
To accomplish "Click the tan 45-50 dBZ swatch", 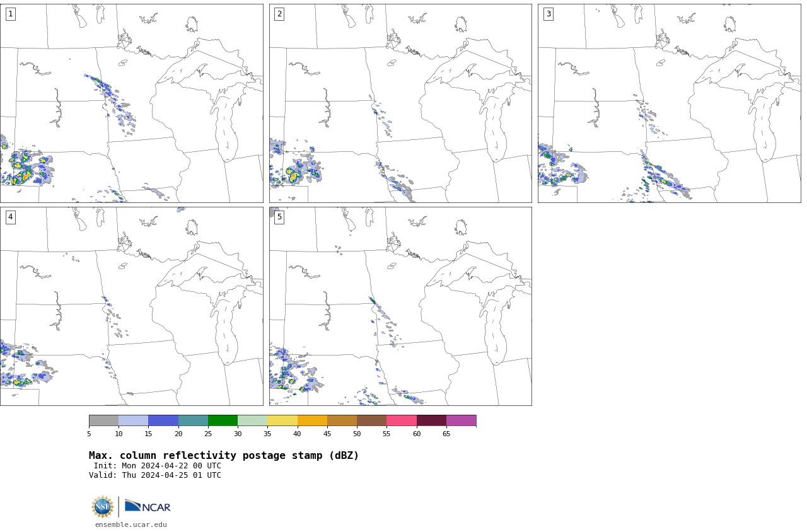I will [342, 420].
